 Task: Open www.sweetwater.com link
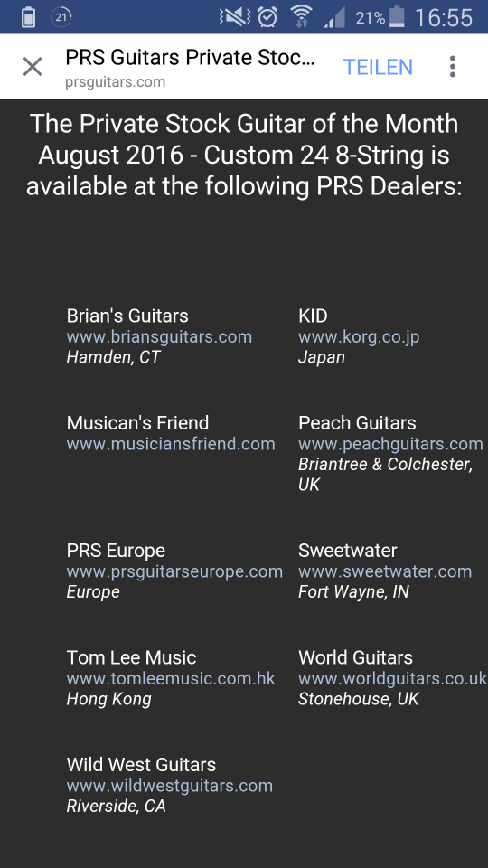[385, 571]
